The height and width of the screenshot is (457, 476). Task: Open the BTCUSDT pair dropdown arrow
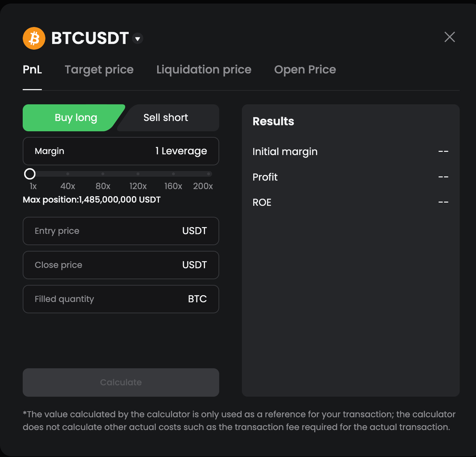tap(138, 38)
